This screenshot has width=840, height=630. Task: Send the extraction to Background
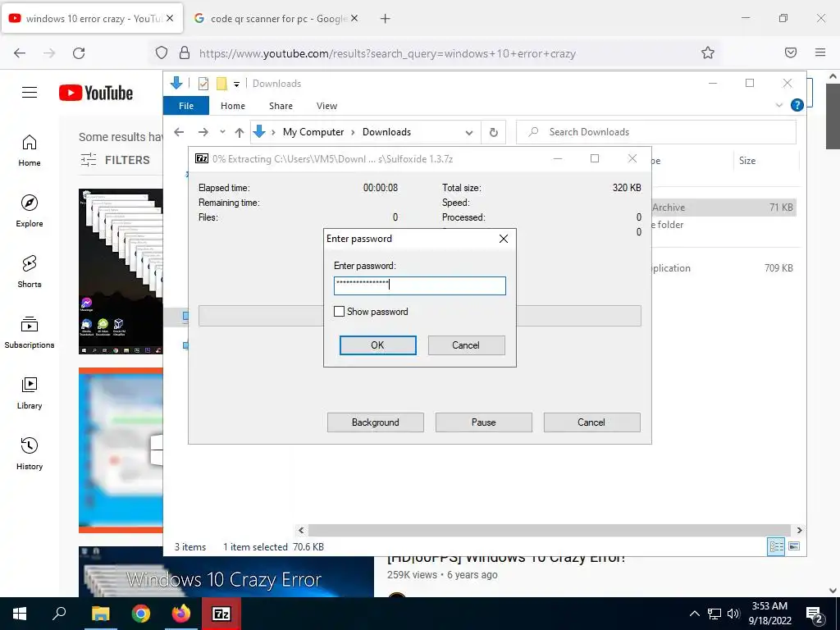pyautogui.click(x=376, y=422)
